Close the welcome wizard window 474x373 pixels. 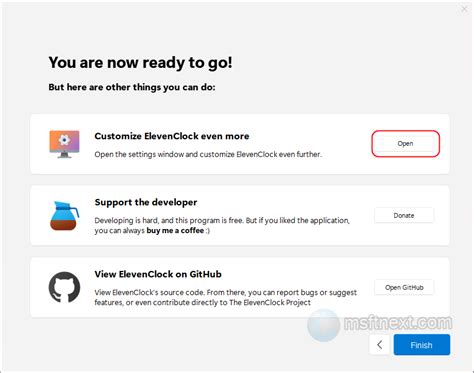click(x=464, y=9)
